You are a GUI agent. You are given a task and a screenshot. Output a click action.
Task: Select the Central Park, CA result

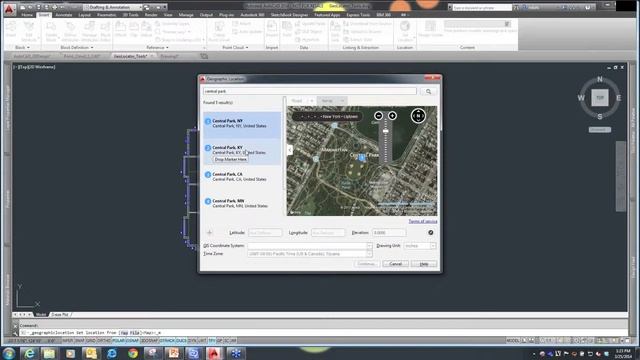tap(242, 177)
